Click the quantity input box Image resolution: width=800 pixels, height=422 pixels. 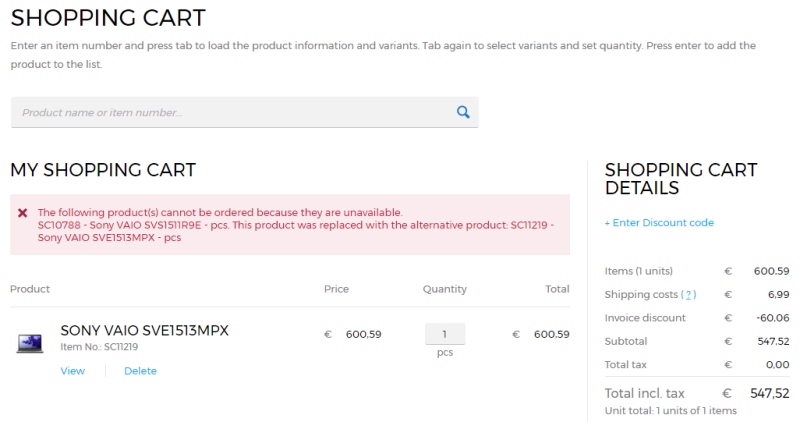[x=445, y=334]
